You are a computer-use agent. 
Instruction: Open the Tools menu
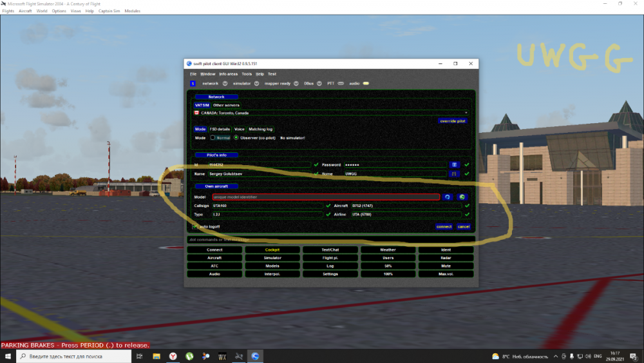pos(247,74)
